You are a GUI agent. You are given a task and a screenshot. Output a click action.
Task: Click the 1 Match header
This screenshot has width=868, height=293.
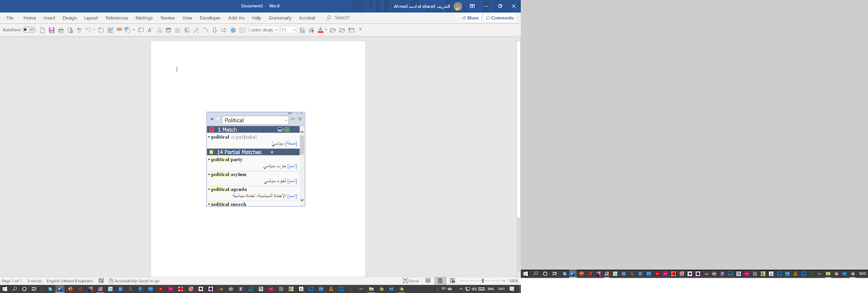(253, 130)
